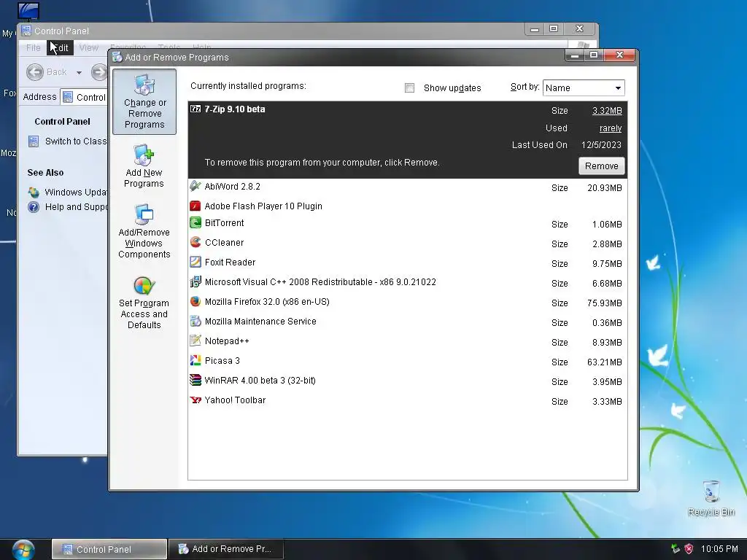Click the AbiWord program icon
747x560 pixels.
point(196,186)
